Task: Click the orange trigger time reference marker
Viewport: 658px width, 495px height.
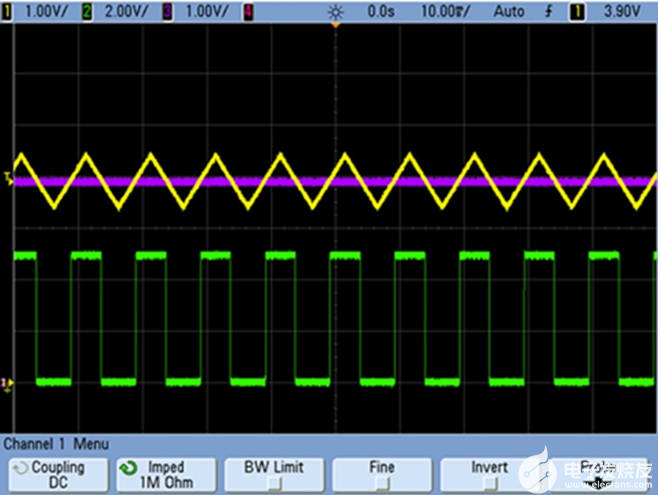Action: click(335, 26)
